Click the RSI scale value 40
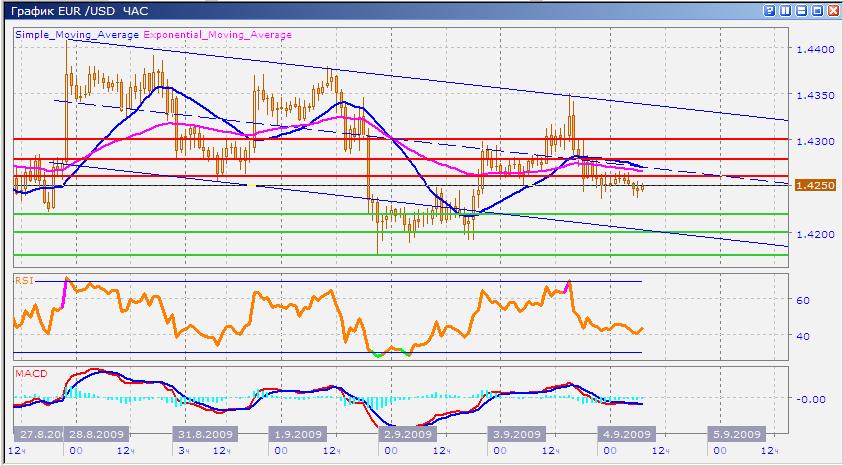Screen dimensions: 843x466 point(803,336)
